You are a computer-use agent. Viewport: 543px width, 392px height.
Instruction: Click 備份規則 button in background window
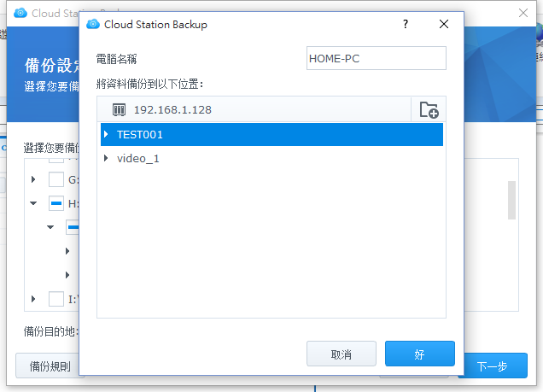click(x=48, y=366)
